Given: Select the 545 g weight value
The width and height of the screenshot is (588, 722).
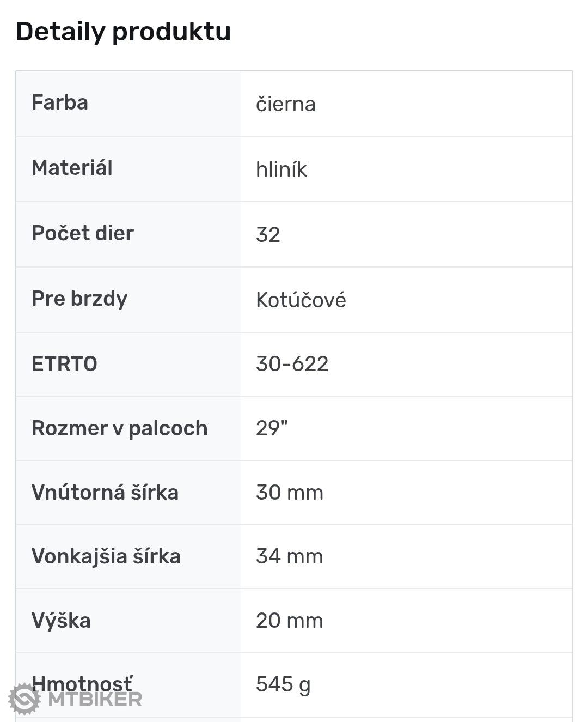Looking at the screenshot, I should [283, 685].
